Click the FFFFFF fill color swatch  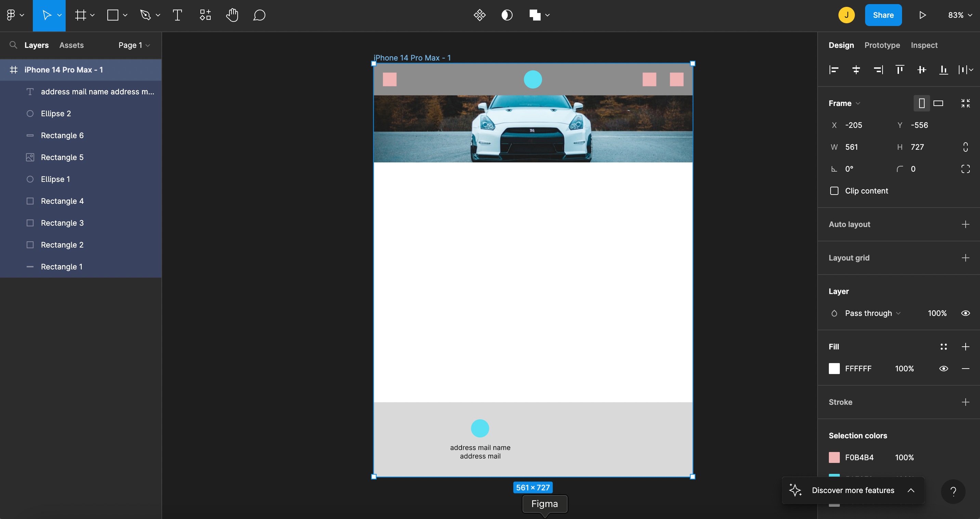pos(834,368)
